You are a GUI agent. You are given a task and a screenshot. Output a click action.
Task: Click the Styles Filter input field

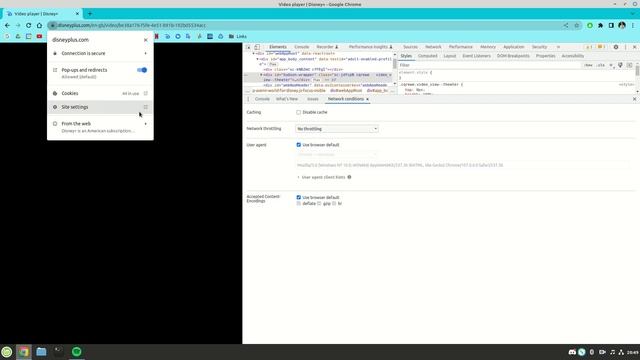coord(490,65)
